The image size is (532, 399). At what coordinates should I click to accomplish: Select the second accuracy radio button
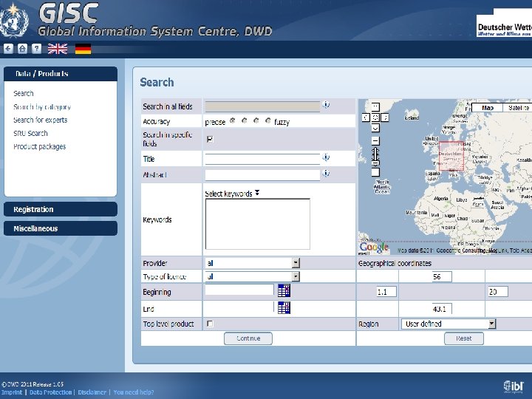(x=245, y=120)
